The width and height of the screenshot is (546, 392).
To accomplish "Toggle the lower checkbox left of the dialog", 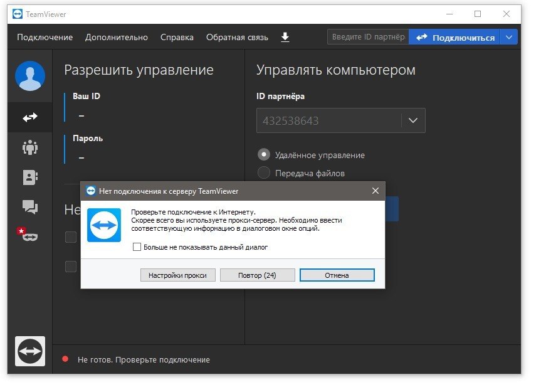I will point(71,267).
